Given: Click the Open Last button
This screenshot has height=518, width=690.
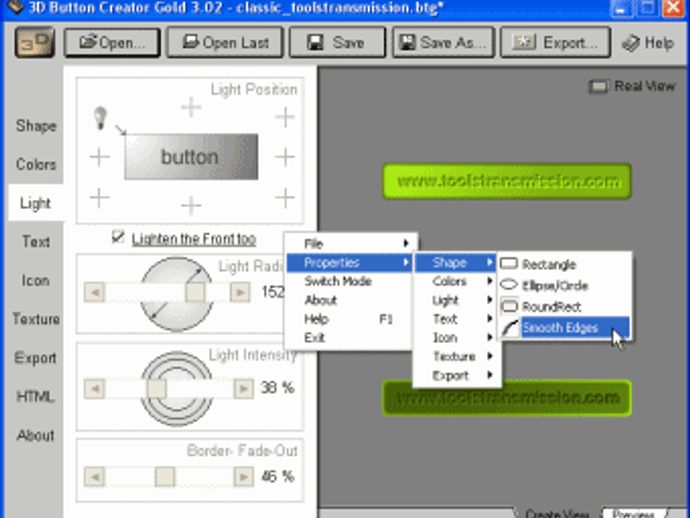Looking at the screenshot, I should tap(225, 43).
